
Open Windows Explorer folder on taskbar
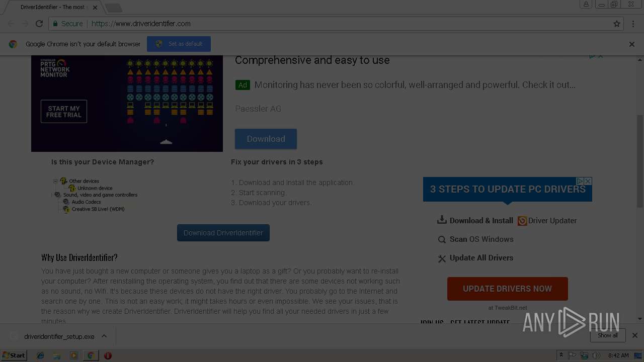pyautogui.click(x=57, y=355)
